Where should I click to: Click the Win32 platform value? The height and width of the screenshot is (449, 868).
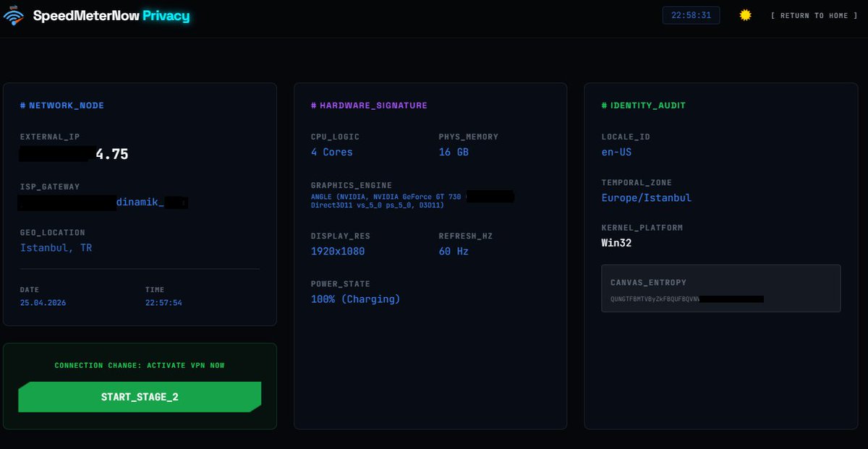[616, 243]
